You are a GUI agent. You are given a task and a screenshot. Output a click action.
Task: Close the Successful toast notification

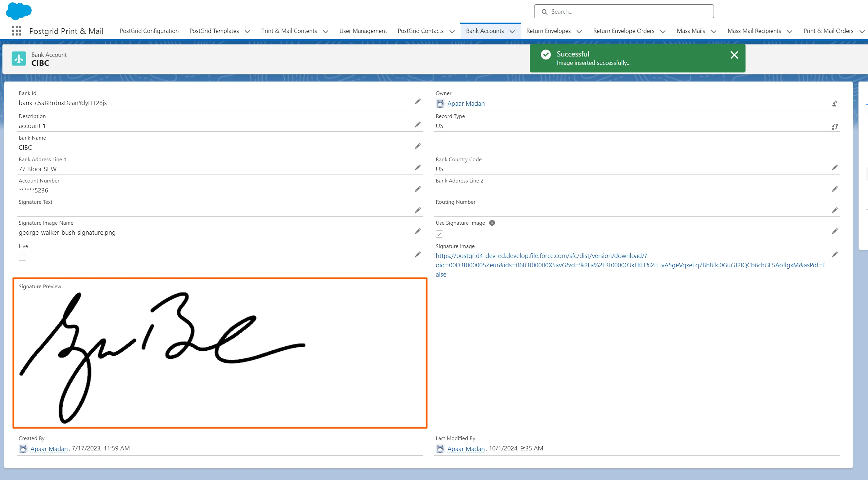pyautogui.click(x=734, y=55)
